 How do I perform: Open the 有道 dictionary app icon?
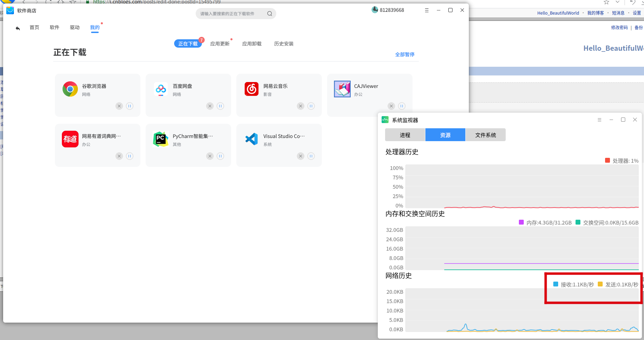pos(70,139)
